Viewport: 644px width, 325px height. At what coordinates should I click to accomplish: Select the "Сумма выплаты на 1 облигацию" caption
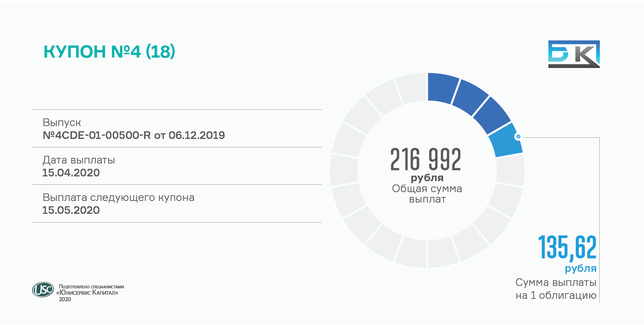(x=555, y=289)
